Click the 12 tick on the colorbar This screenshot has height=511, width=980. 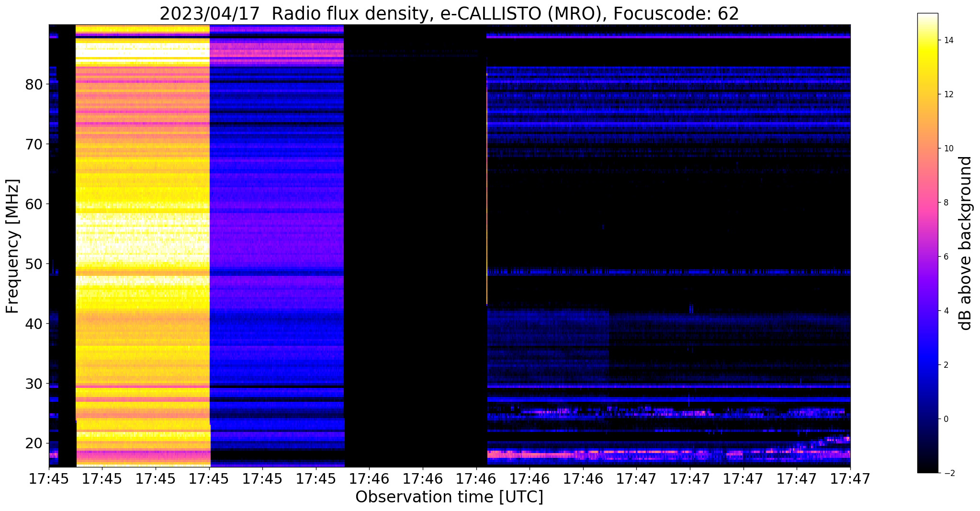coord(948,94)
